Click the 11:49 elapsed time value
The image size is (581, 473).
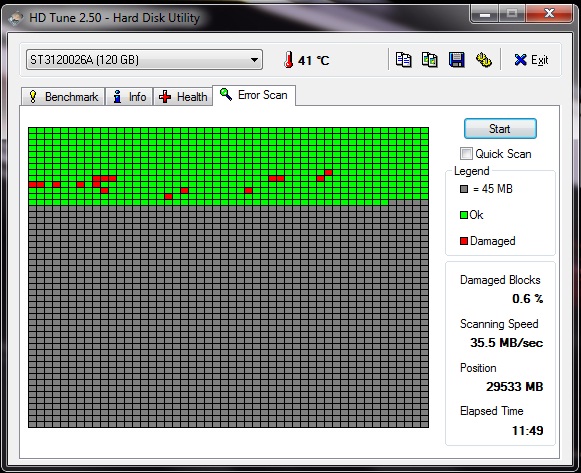point(528,430)
